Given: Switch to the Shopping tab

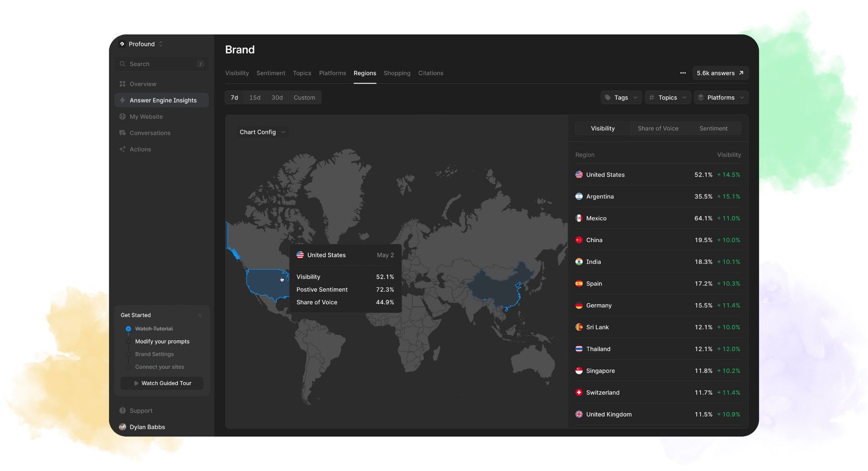Looking at the screenshot, I should (397, 73).
